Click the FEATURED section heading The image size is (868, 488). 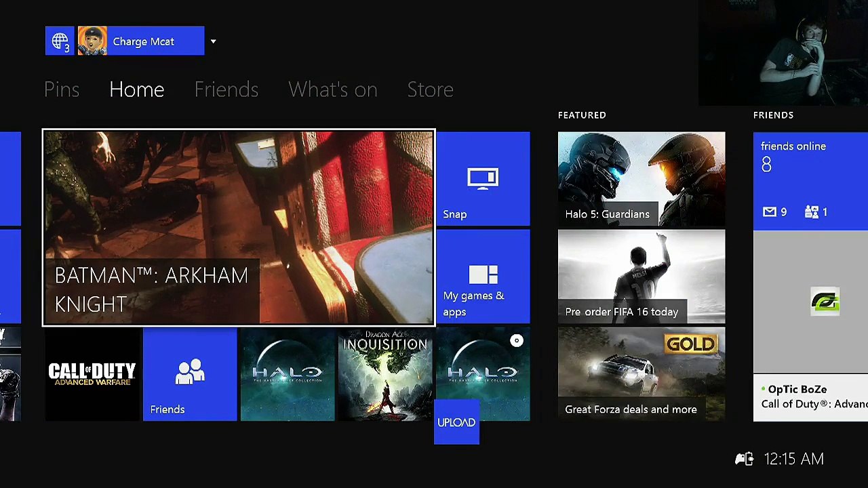(x=582, y=115)
